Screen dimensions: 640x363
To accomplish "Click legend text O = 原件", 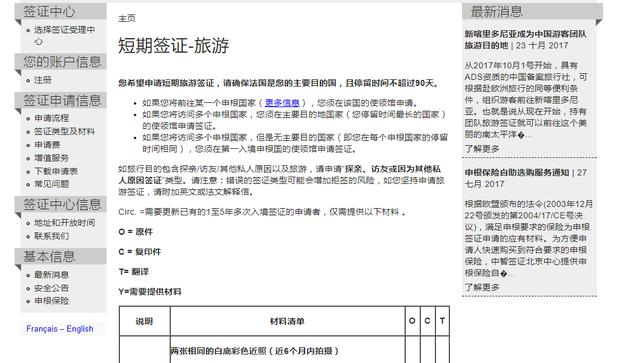I will [136, 232].
